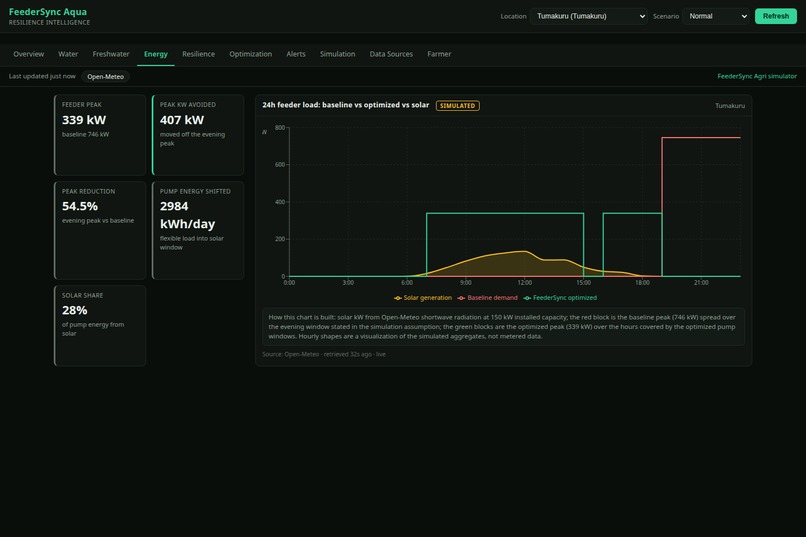
Task: Click the '24h feeder load' chart title
Action: (x=345, y=105)
